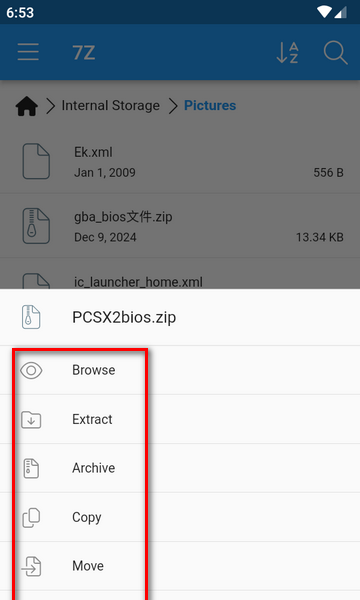Select the Move menu option

click(180, 566)
